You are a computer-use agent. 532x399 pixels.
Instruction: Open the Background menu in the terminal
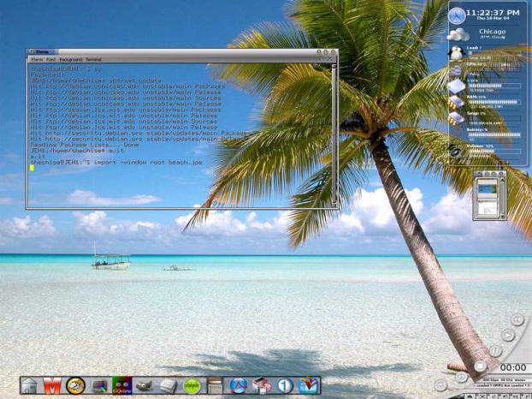71,59
